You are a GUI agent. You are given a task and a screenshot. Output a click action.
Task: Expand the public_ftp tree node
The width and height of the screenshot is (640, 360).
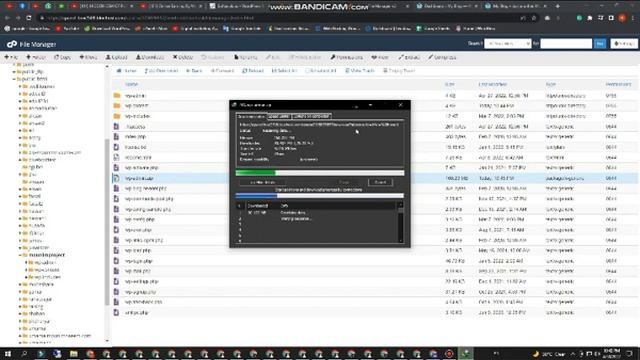pyautogui.click(x=14, y=72)
